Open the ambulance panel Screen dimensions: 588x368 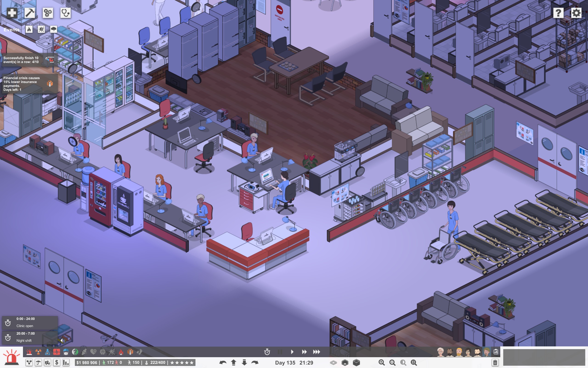pos(48,363)
